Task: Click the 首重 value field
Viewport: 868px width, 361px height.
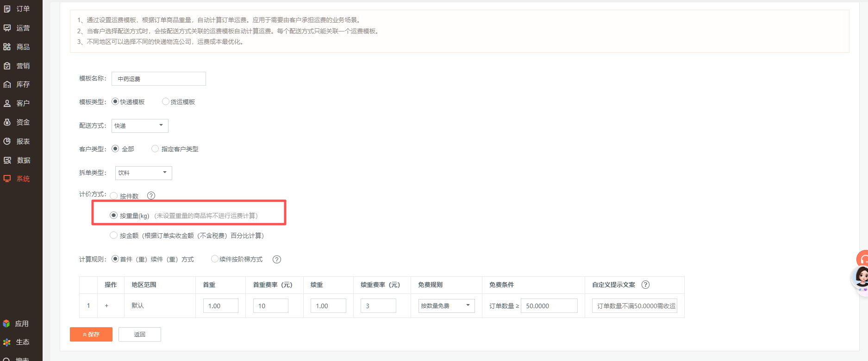Action: (221, 306)
